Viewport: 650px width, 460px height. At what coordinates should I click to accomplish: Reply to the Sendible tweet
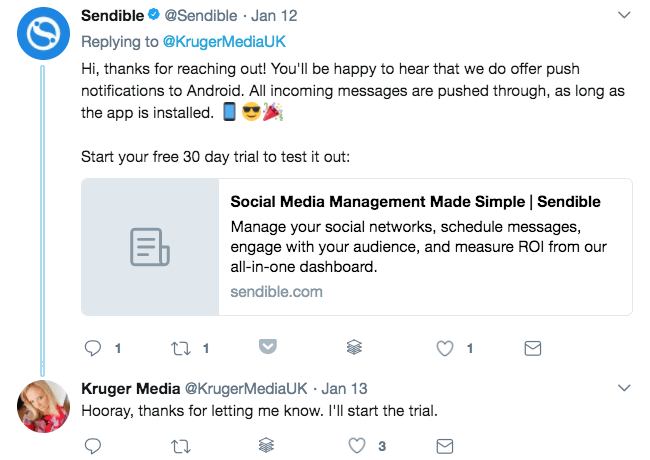[94, 348]
